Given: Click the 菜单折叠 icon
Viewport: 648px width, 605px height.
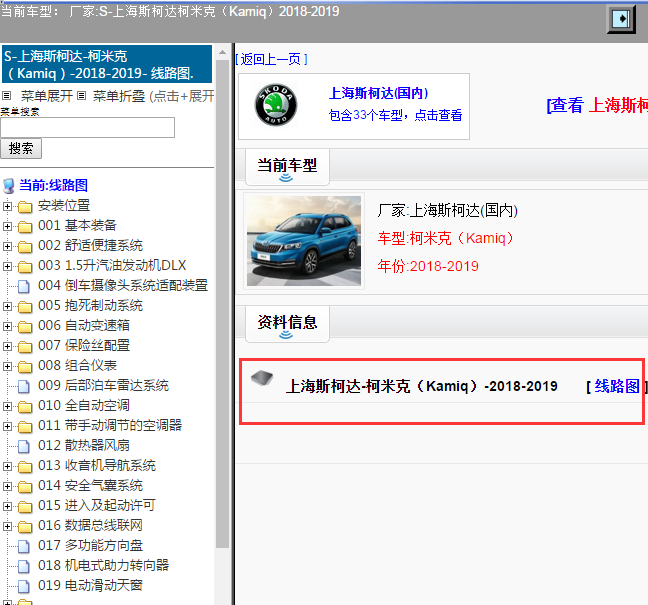Looking at the screenshot, I should click(81, 96).
